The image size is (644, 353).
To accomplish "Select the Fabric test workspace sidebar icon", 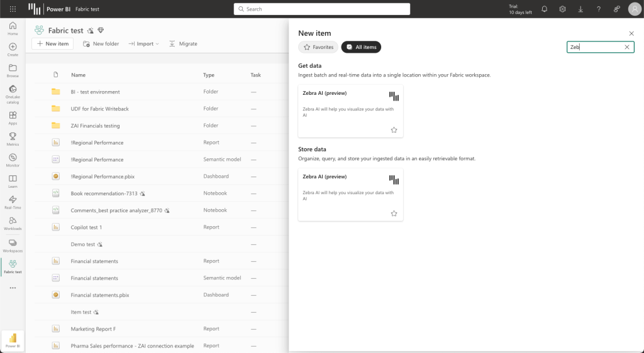I will coord(13,267).
